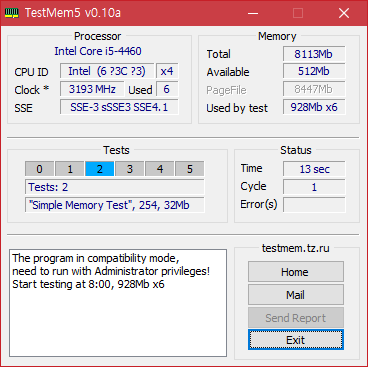
Task: Click the '"Simple Memory Test", 254, 32Mb' field
Action: [x=115, y=205]
